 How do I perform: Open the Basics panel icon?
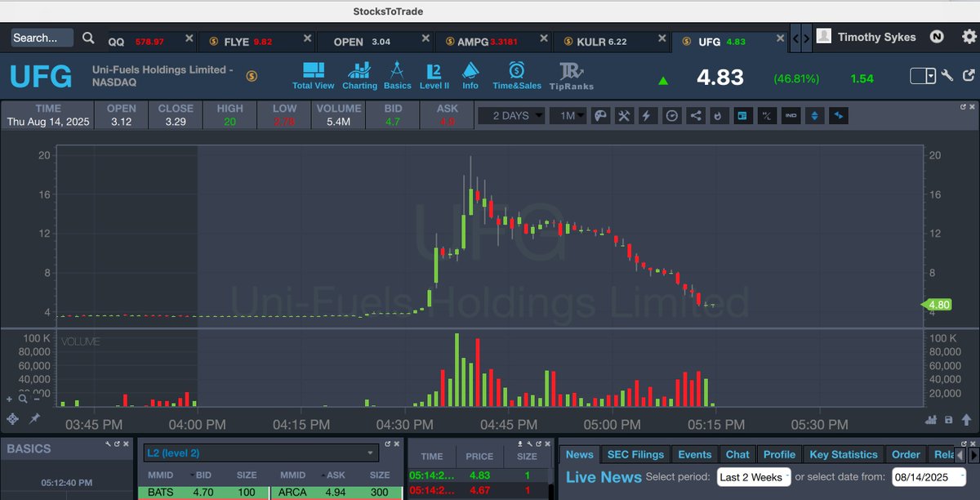tap(397, 75)
